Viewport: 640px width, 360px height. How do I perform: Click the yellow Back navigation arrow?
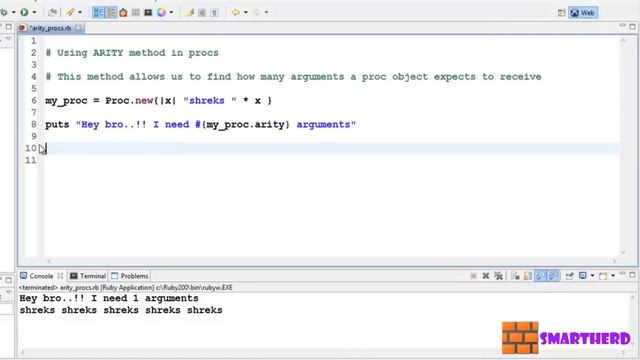(236, 12)
